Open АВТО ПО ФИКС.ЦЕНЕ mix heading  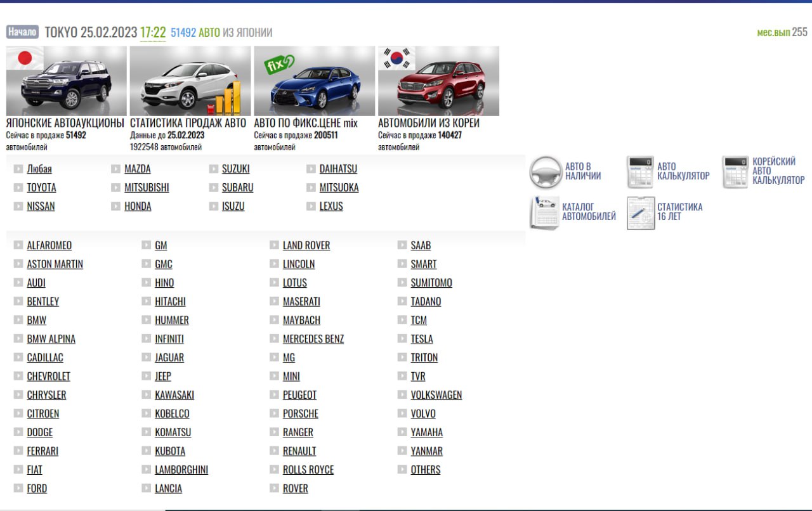(x=306, y=123)
